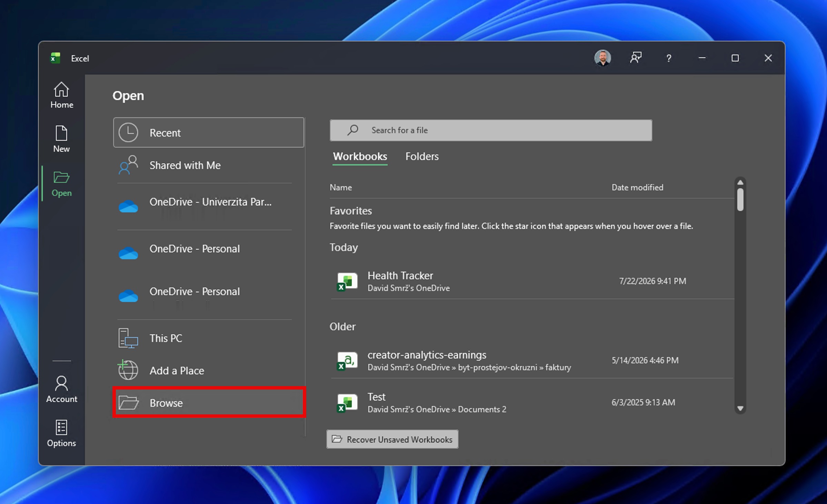Click the Date modified column header
The width and height of the screenshot is (827, 504).
637,187
